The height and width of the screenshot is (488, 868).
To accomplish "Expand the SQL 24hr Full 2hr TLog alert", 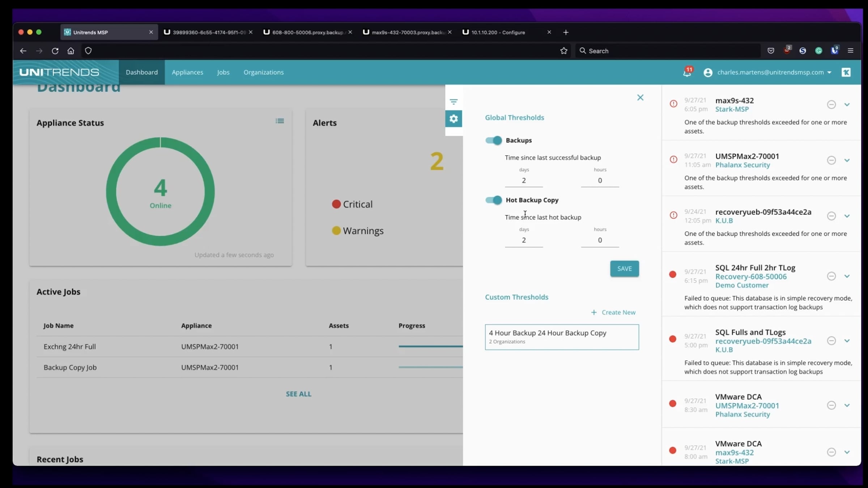I will click(847, 276).
